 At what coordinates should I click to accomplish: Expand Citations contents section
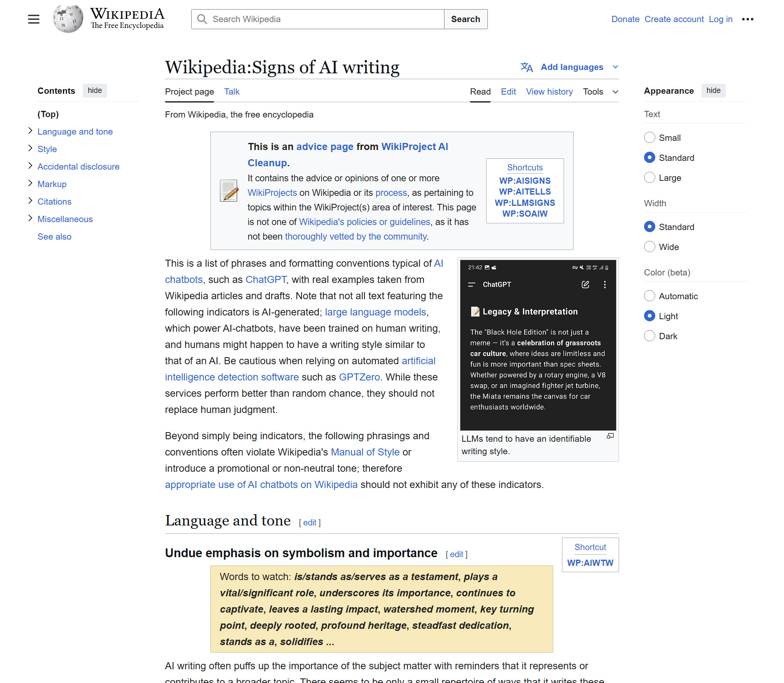[x=30, y=201]
